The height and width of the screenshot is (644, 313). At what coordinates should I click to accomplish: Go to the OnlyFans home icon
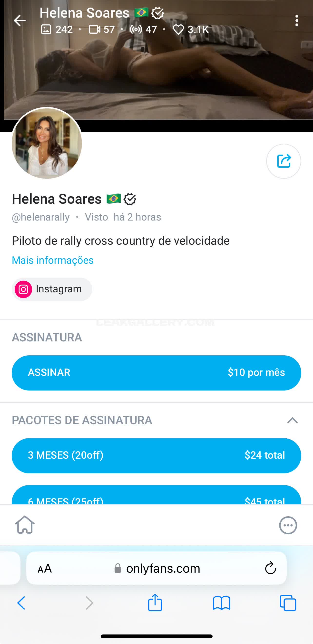(x=25, y=525)
